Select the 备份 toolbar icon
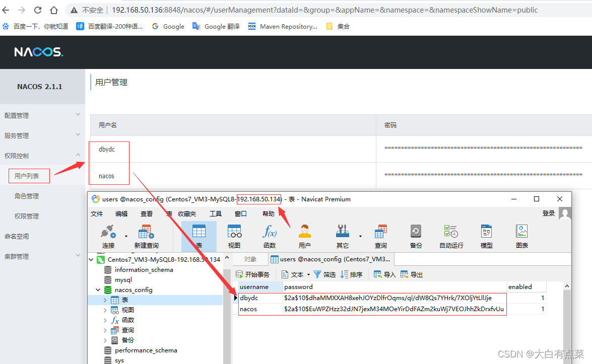Image resolution: width=592 pixels, height=364 pixels. [416, 237]
